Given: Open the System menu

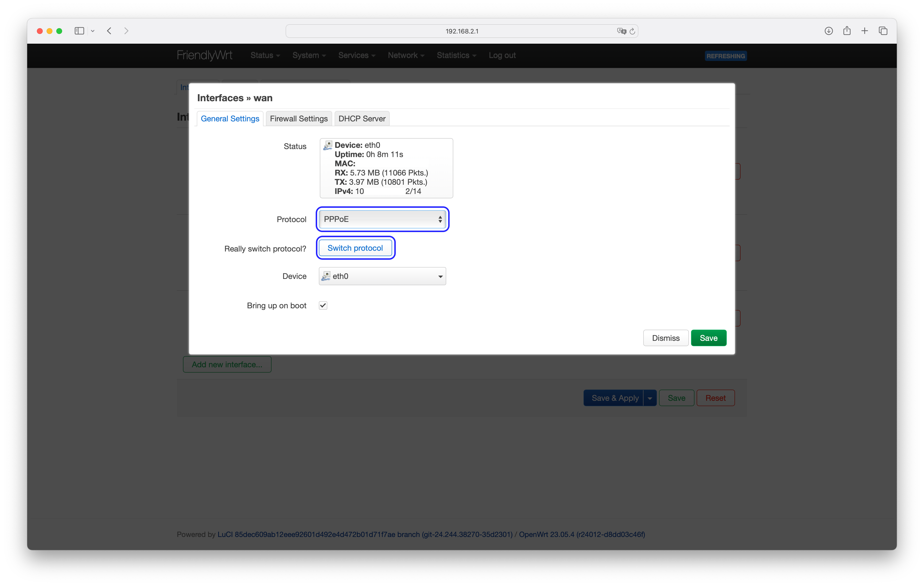Looking at the screenshot, I should click(x=309, y=55).
